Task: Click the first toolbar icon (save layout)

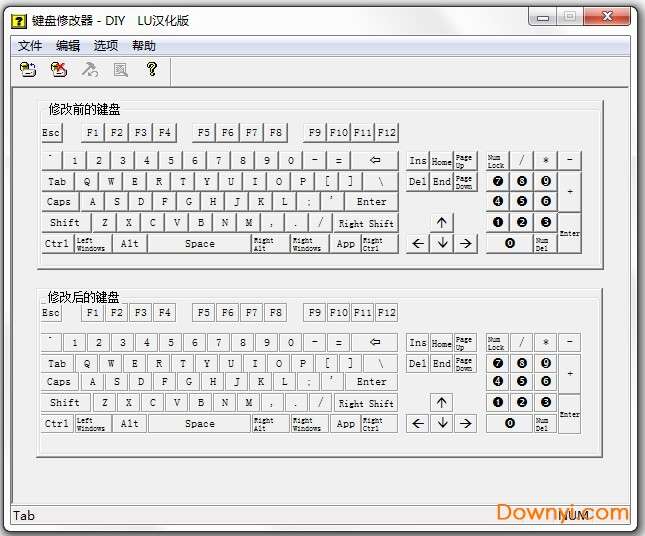Action: click(x=29, y=69)
